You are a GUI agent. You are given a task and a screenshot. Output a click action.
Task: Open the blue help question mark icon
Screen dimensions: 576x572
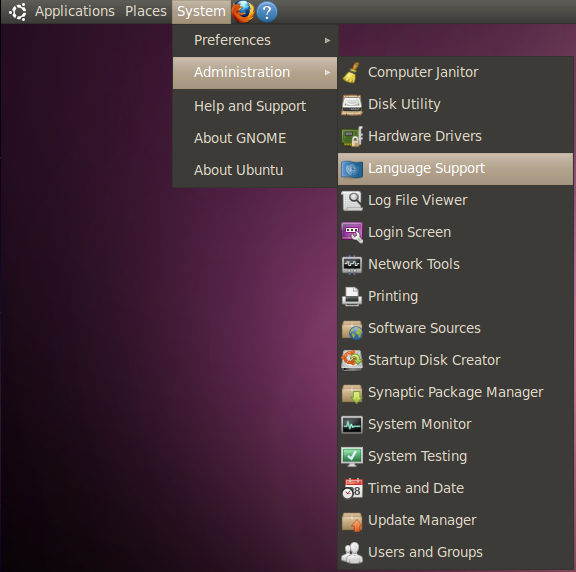(267, 12)
